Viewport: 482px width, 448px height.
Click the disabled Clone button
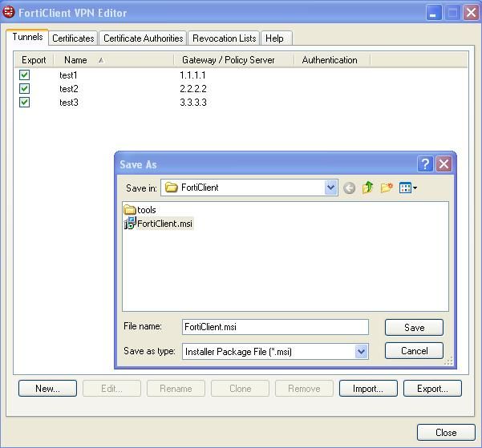click(x=240, y=389)
